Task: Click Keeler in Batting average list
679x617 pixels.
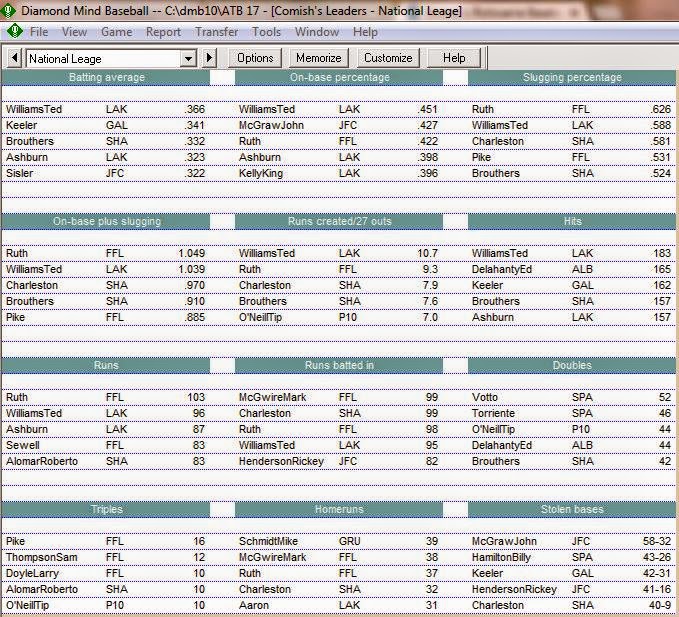Action: pos(21,126)
